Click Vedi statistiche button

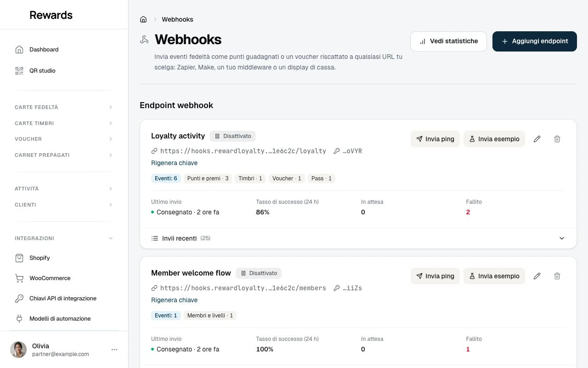click(448, 41)
